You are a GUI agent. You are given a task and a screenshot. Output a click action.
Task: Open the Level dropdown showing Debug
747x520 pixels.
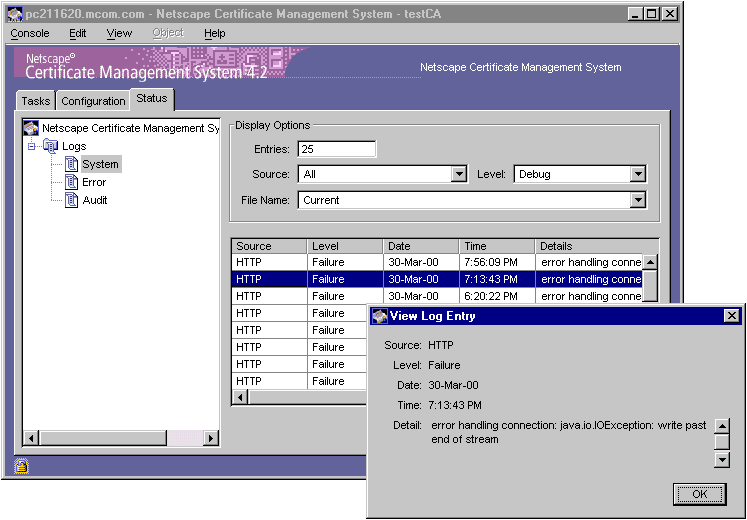tap(580, 174)
